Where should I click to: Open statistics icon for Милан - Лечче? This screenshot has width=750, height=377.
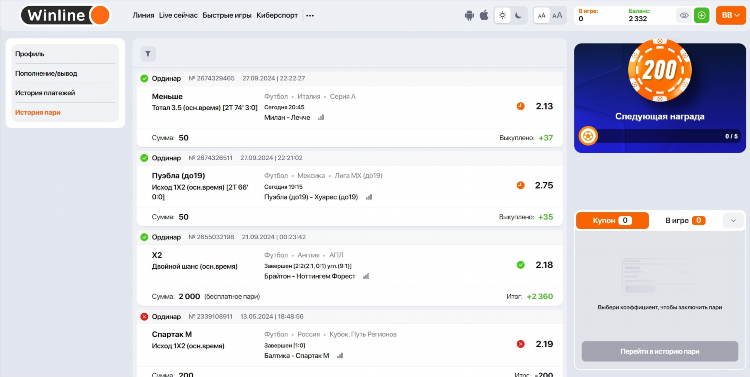pyautogui.click(x=321, y=118)
